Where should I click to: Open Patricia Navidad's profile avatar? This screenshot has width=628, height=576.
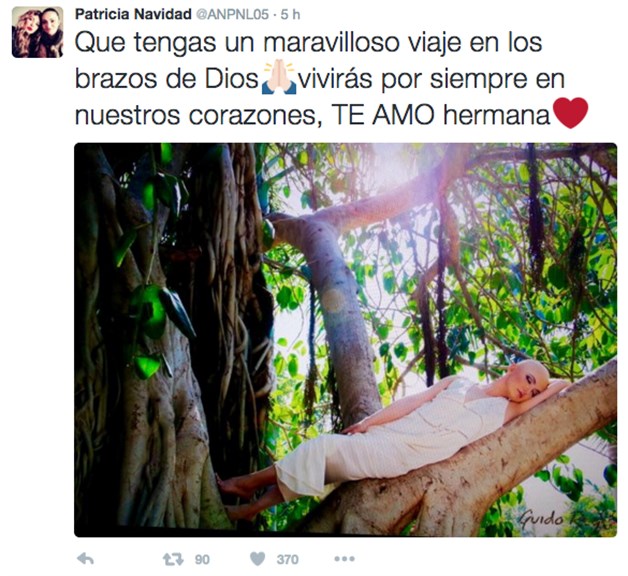click(x=38, y=32)
